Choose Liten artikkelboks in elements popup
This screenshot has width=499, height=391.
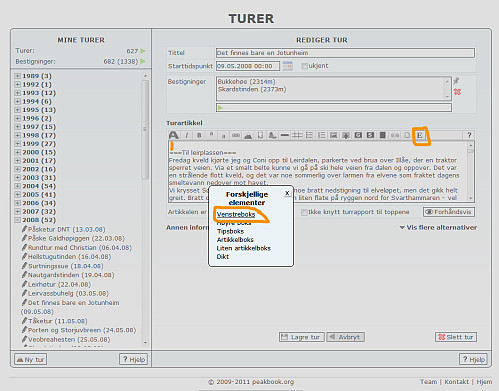244,248
